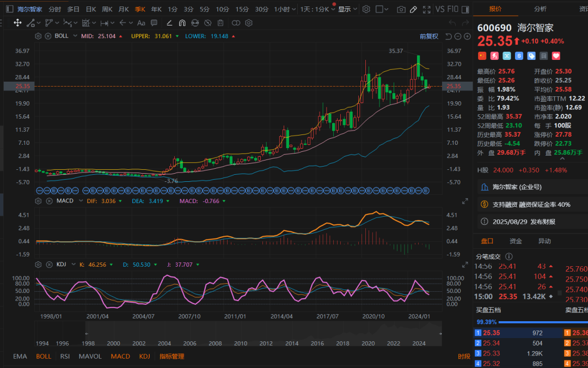Take a chart screenshot with camera icon
Viewport: 588px width, 368px height.
tap(401, 9)
